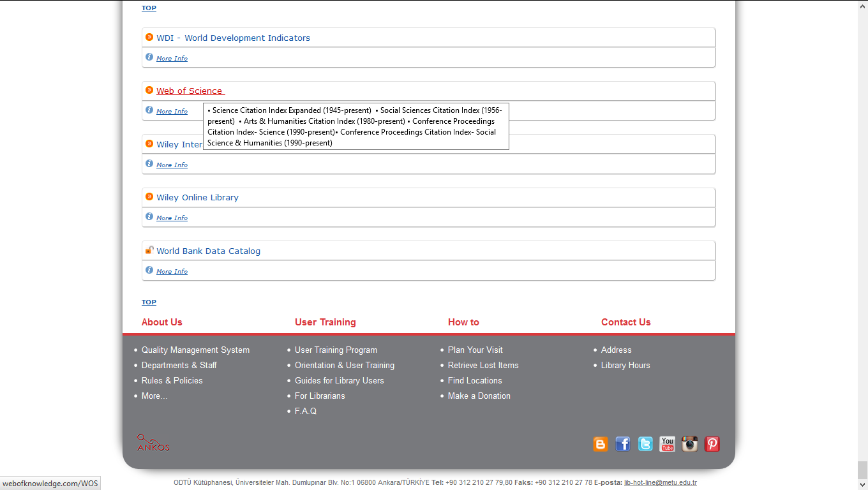Open the Instagram social icon
The image size is (868, 490).
[x=690, y=444]
